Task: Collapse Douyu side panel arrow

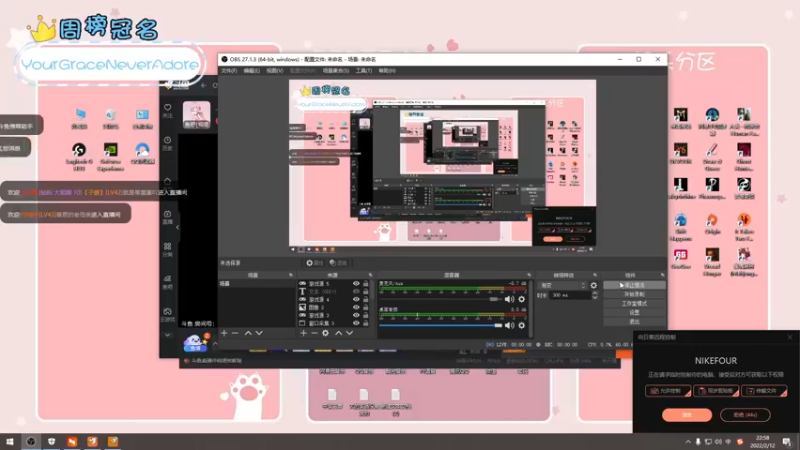Action: pos(178,227)
